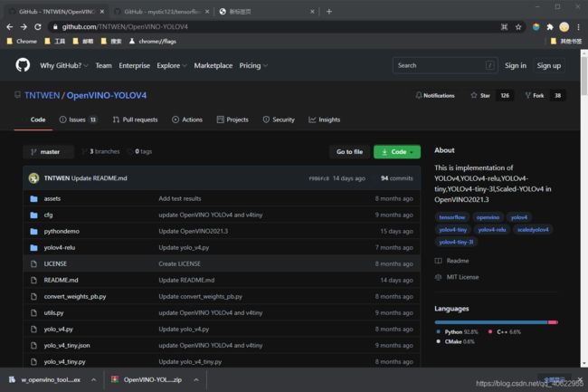Viewport: 588px width, 392px height.
Task: Open the Notifications bell
Action: [435, 95]
